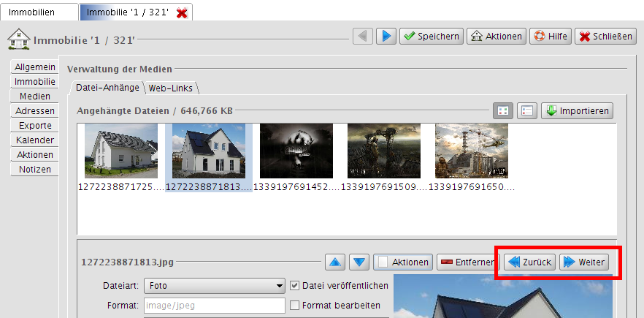
Task: Switch to list view of attachments
Action: [526, 110]
